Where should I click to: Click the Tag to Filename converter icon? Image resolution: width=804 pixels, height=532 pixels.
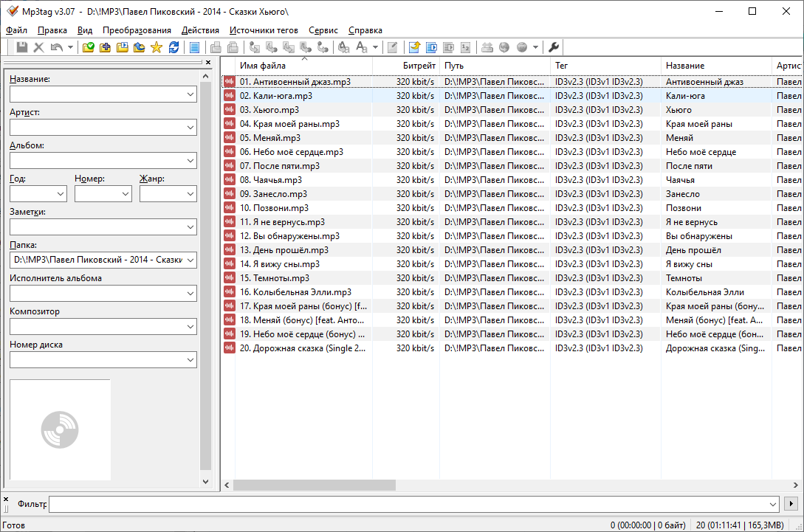[x=254, y=47]
